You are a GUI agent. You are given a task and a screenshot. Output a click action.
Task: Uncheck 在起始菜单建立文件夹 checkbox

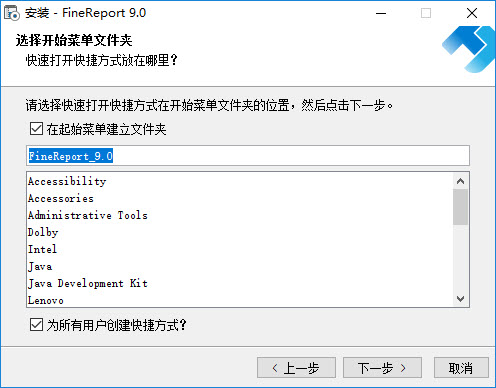point(36,129)
